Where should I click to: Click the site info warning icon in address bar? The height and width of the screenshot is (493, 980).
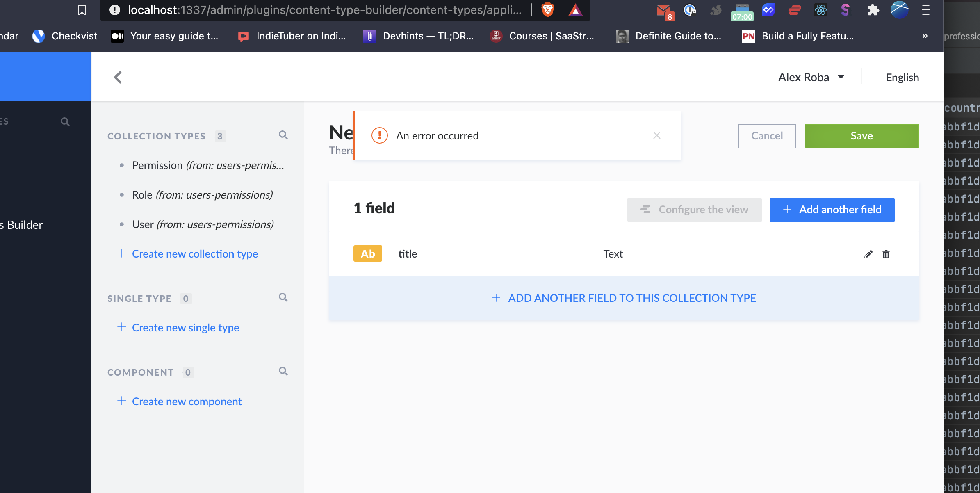(x=115, y=10)
